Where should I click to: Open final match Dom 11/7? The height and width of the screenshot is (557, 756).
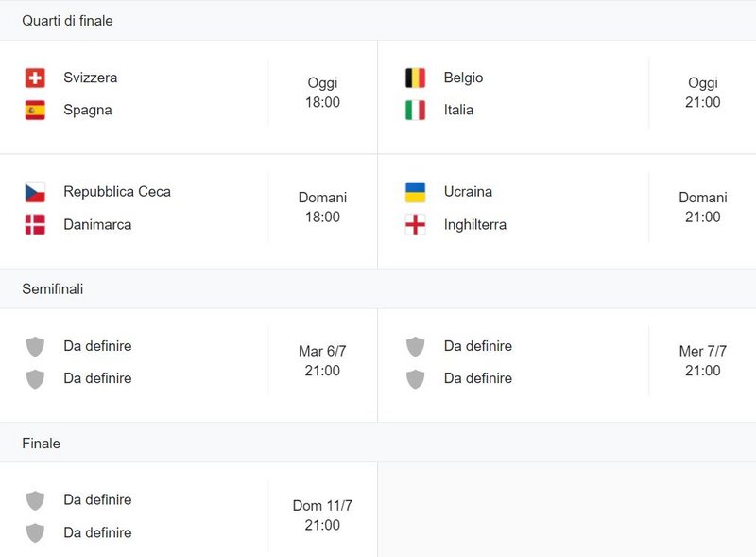(x=188, y=510)
